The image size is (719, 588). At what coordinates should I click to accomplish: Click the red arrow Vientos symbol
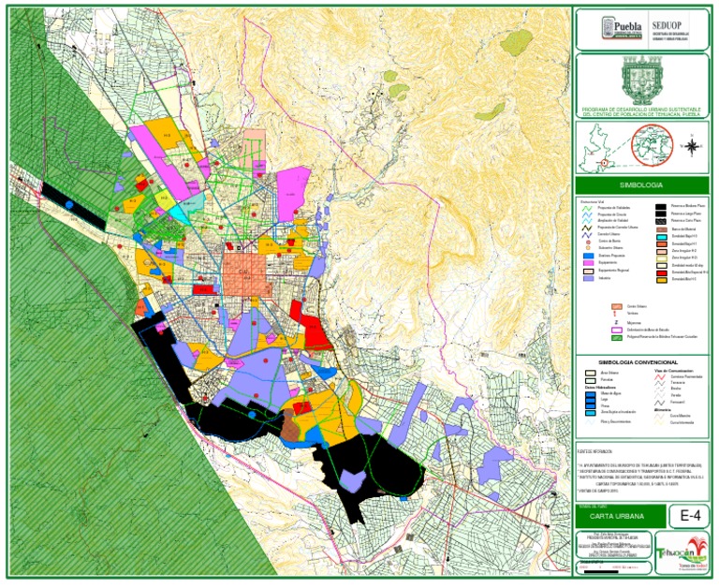click(x=616, y=314)
